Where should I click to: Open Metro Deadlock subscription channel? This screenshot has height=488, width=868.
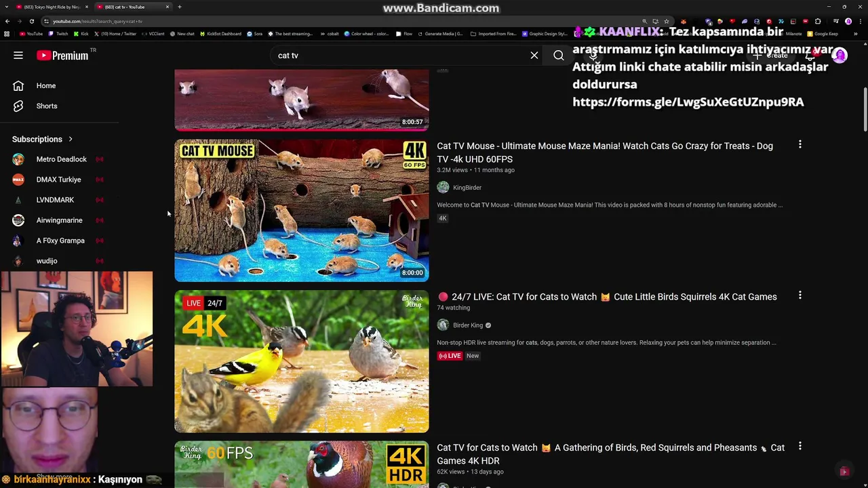[61, 159]
